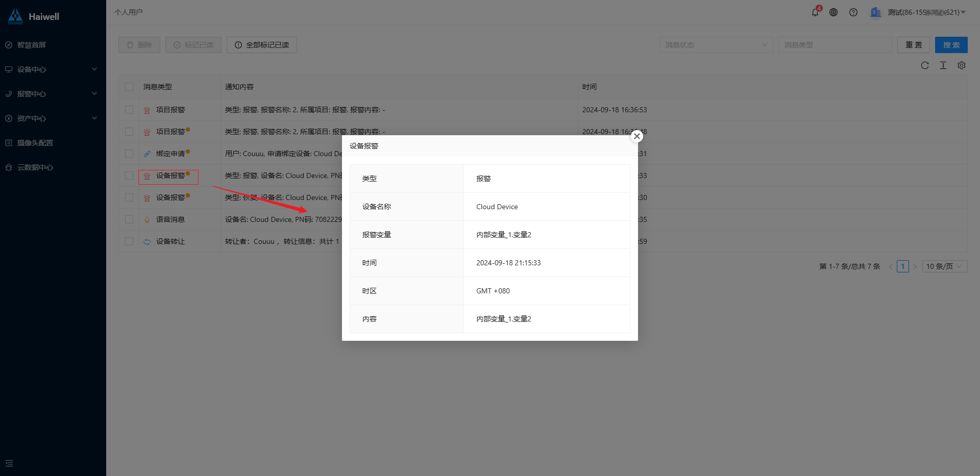Open the user account dropdown arrow
The height and width of the screenshot is (476, 980).
pyautogui.click(x=963, y=12)
